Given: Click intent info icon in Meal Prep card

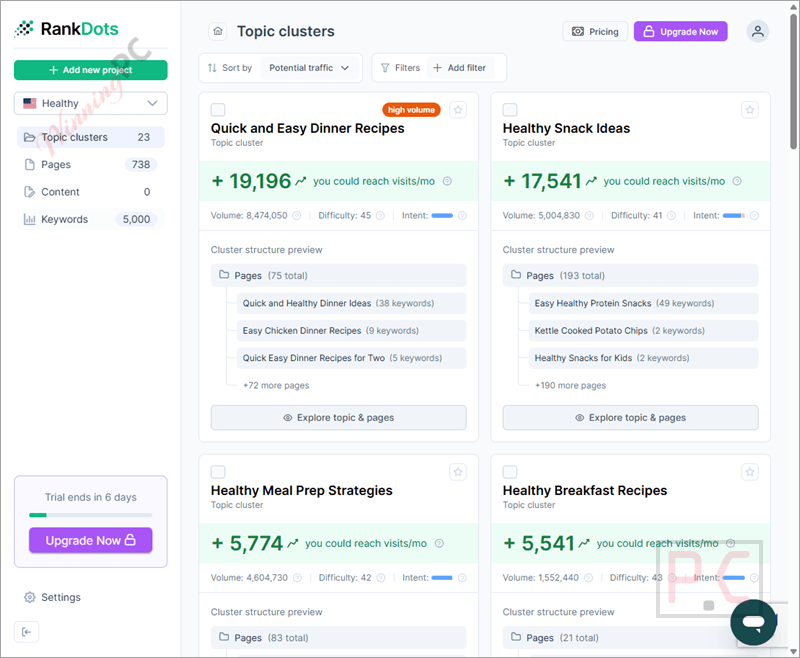Looking at the screenshot, I should [462, 578].
